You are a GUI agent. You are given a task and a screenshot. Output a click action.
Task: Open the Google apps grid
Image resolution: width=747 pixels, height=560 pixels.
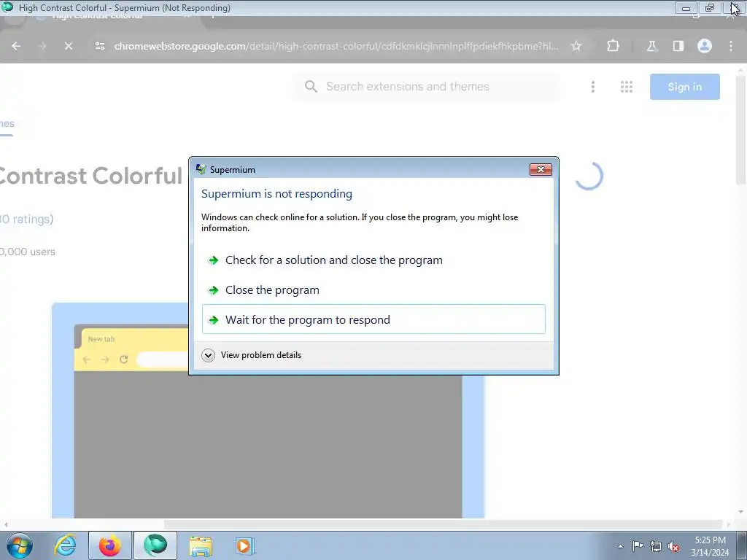pos(627,87)
